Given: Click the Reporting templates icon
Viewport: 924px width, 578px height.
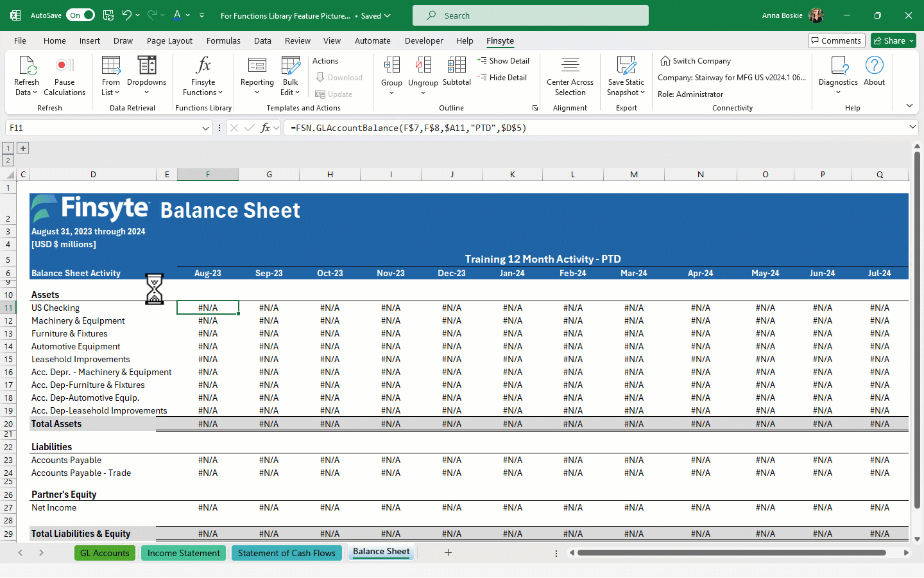Looking at the screenshot, I should pos(257,66).
